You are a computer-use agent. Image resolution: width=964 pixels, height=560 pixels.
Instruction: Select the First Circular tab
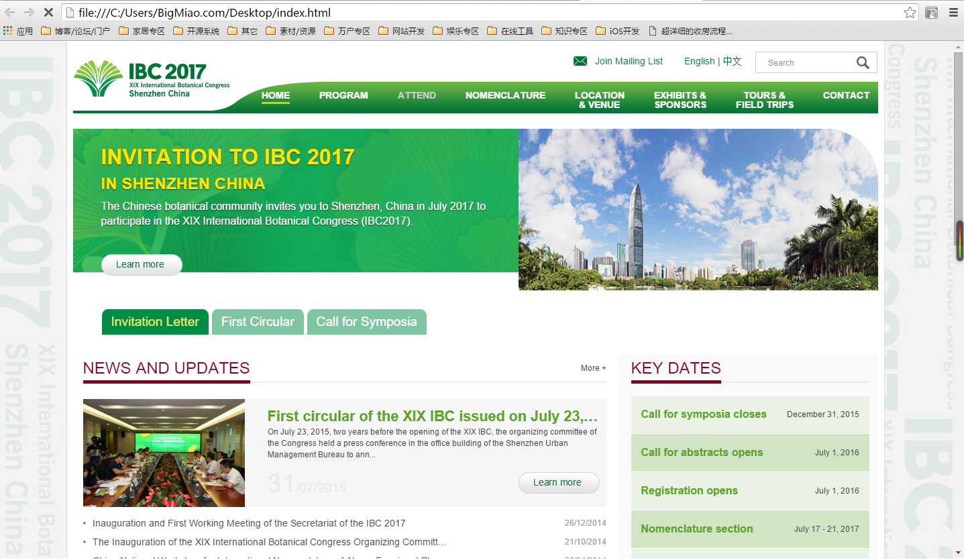(x=258, y=322)
